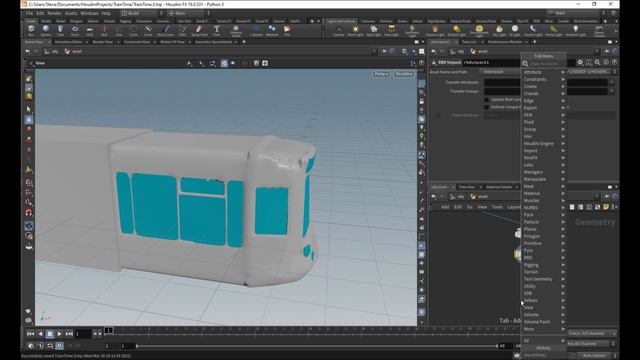Toggle Update Rest Length checkbox
Screen dimensions: 640x360
coord(486,100)
